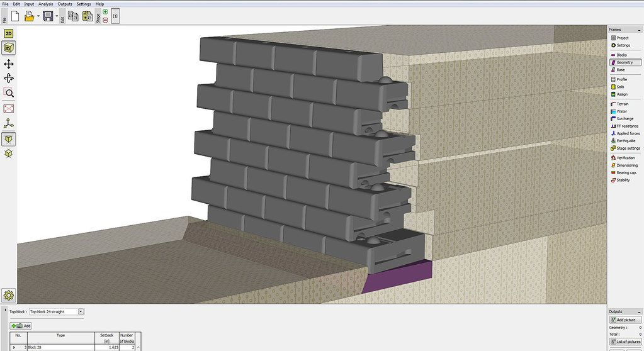Click the save floppy disk icon
The image size is (644, 351).
click(48, 16)
